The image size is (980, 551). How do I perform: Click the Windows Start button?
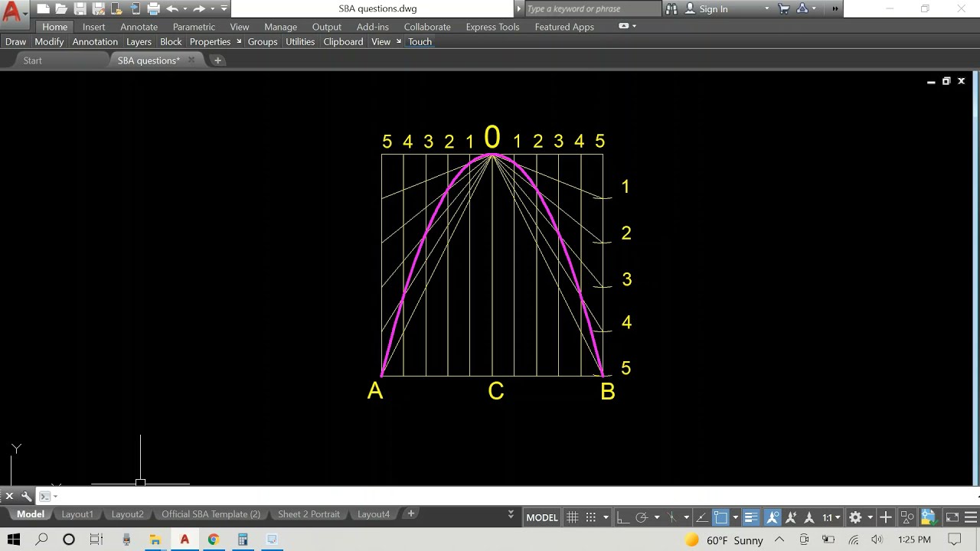[14, 540]
